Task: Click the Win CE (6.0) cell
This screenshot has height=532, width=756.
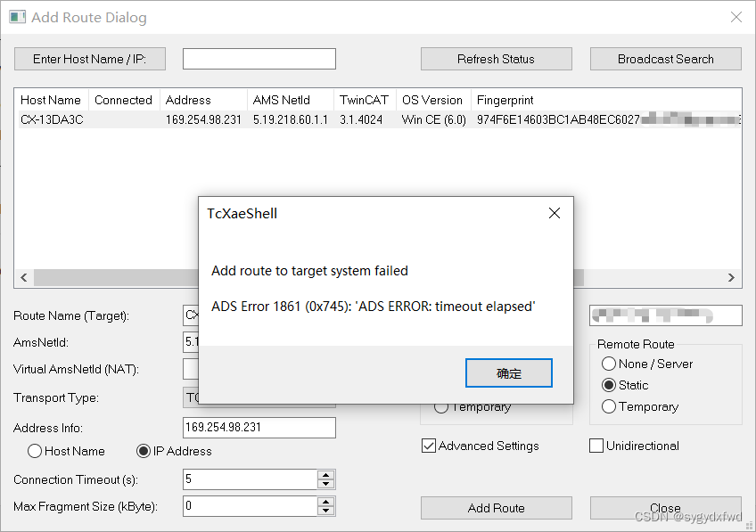Action: coord(434,119)
